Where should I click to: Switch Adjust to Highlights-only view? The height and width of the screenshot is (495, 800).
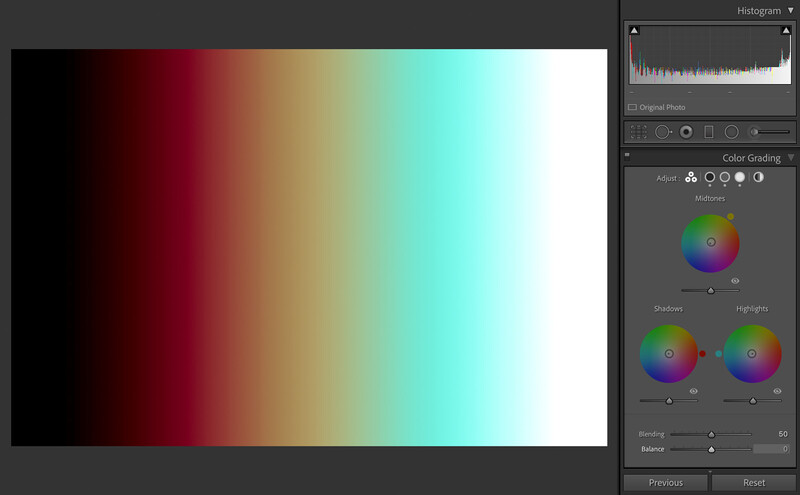pyautogui.click(x=739, y=177)
